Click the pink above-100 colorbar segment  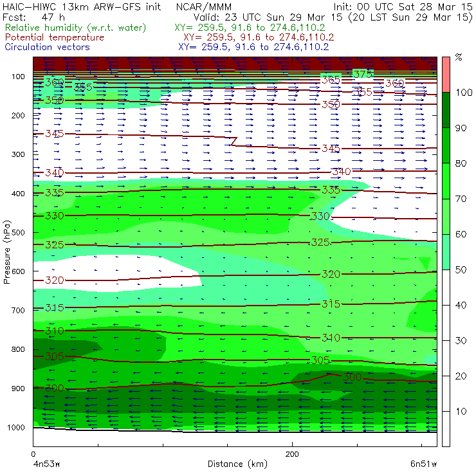[x=446, y=75]
